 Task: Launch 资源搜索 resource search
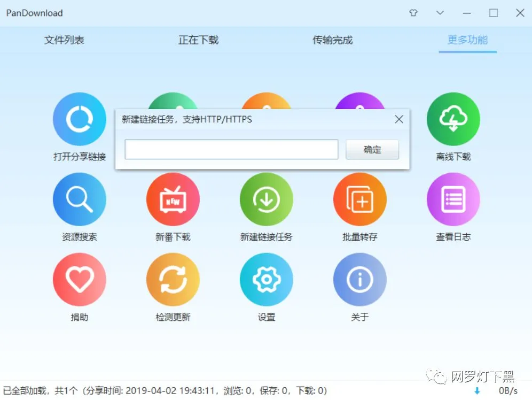[x=80, y=199]
